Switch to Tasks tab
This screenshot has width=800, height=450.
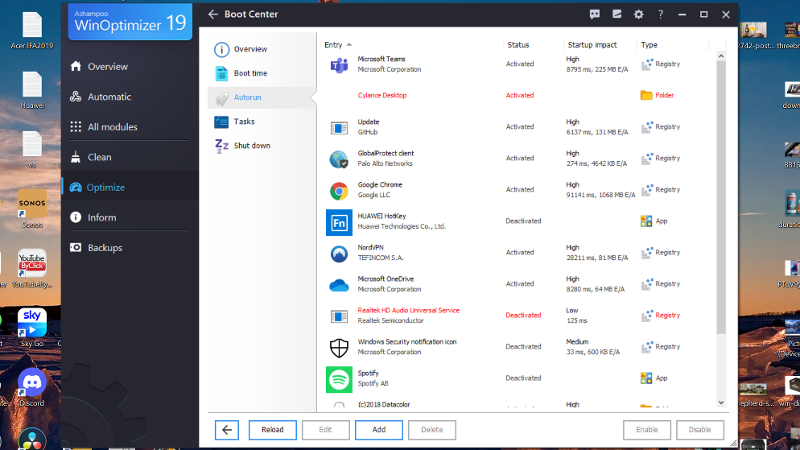[x=244, y=121]
